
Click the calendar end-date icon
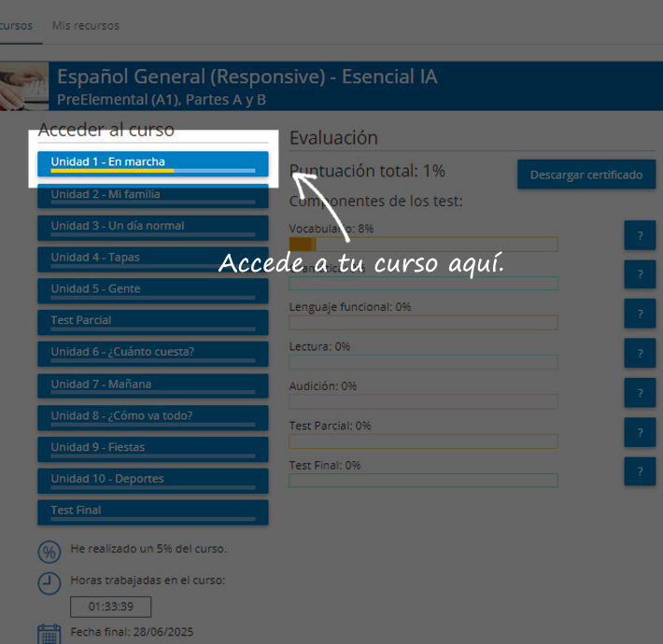coord(49,634)
